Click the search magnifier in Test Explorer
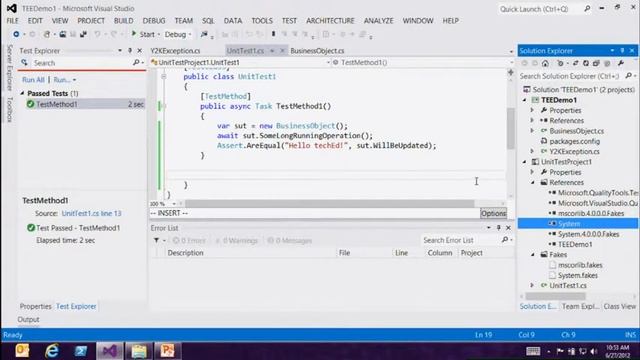 tap(136, 63)
